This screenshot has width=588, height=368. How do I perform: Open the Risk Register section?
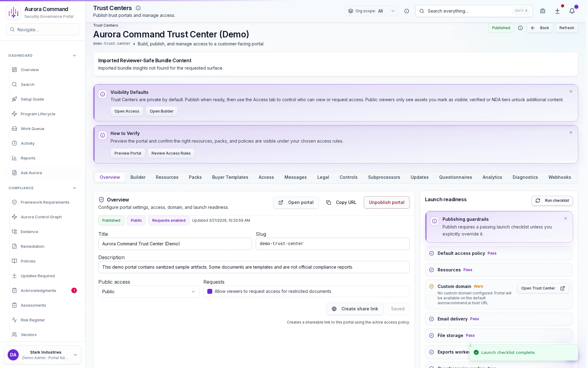pyautogui.click(x=32, y=320)
